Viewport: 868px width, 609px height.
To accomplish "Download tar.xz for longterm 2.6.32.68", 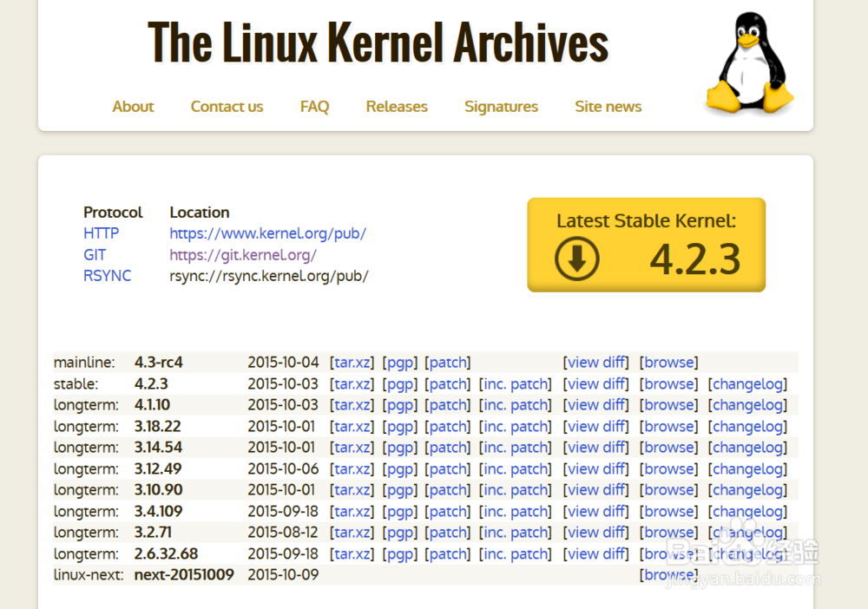I will click(352, 554).
